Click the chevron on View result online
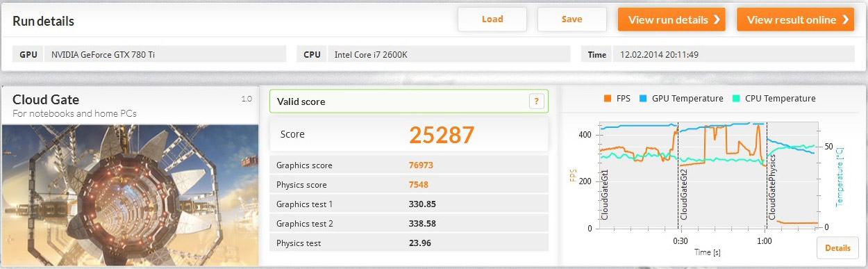Screen dimensions: 868x269 (x=845, y=19)
